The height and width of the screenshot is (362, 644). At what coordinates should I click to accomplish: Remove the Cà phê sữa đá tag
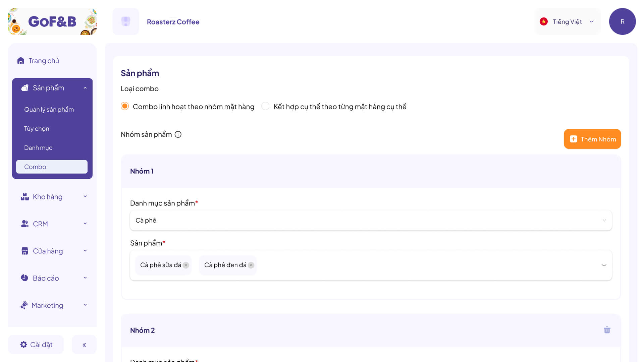pos(186,265)
